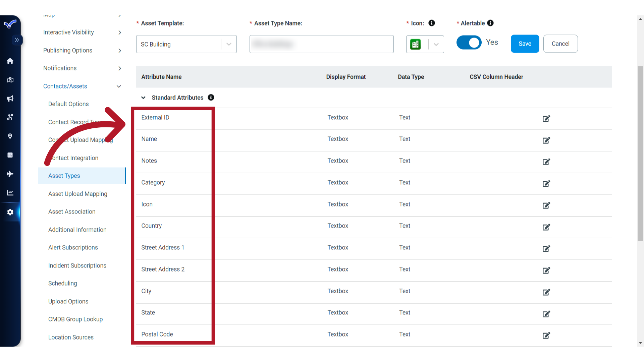Edit the External ID attribute via pencil icon

(546, 119)
